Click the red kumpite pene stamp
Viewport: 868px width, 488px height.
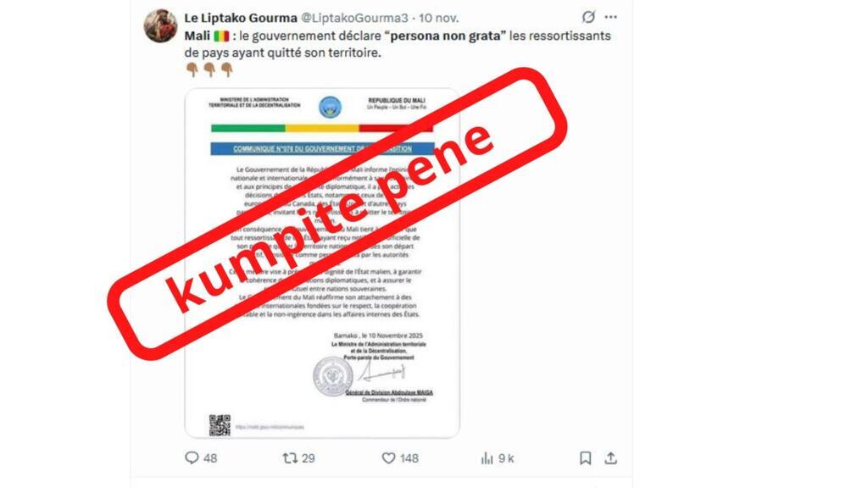(x=337, y=213)
